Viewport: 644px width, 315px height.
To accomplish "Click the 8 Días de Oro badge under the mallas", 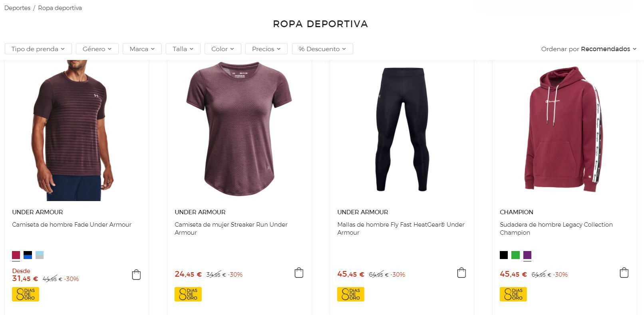I will [x=350, y=294].
